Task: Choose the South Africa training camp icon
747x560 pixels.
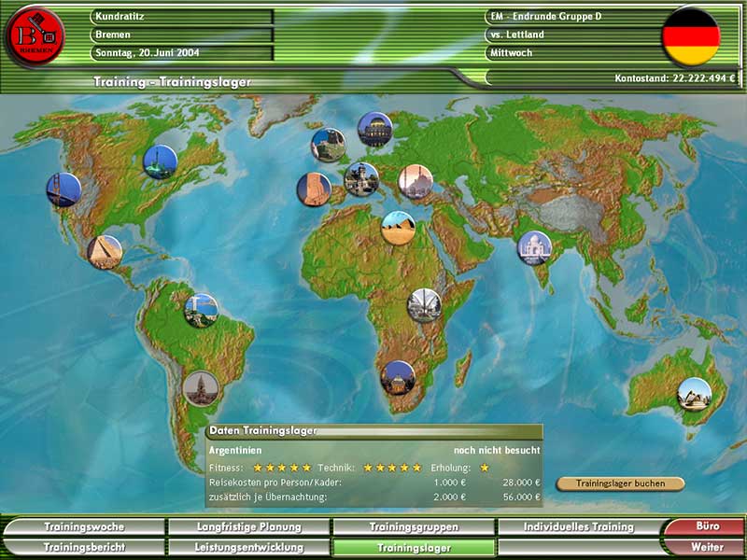Action: 398,377
